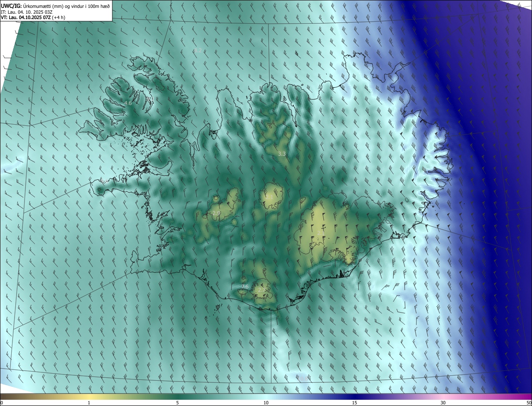
Task: Select the 'IT: Lau. 04. 10. 2025 03Z' line
Action: (x=27, y=12)
